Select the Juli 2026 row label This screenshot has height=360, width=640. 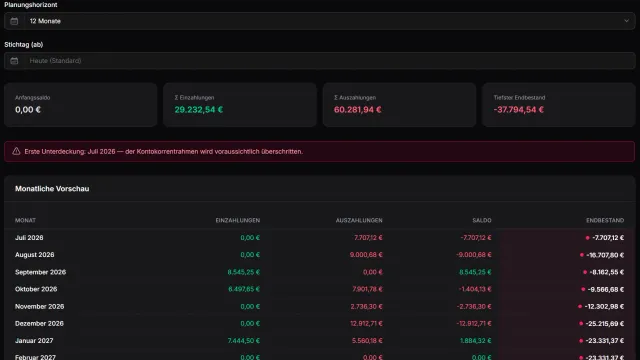(x=29, y=238)
